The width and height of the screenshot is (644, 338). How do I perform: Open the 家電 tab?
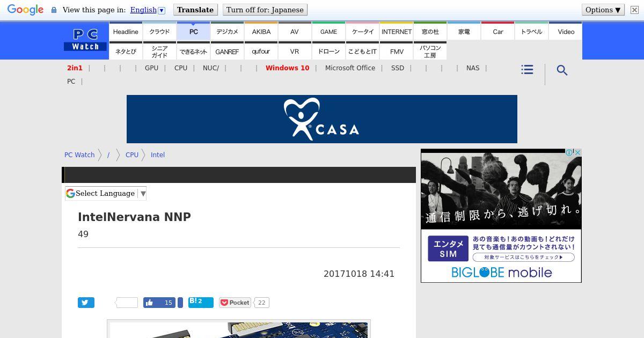point(464,32)
